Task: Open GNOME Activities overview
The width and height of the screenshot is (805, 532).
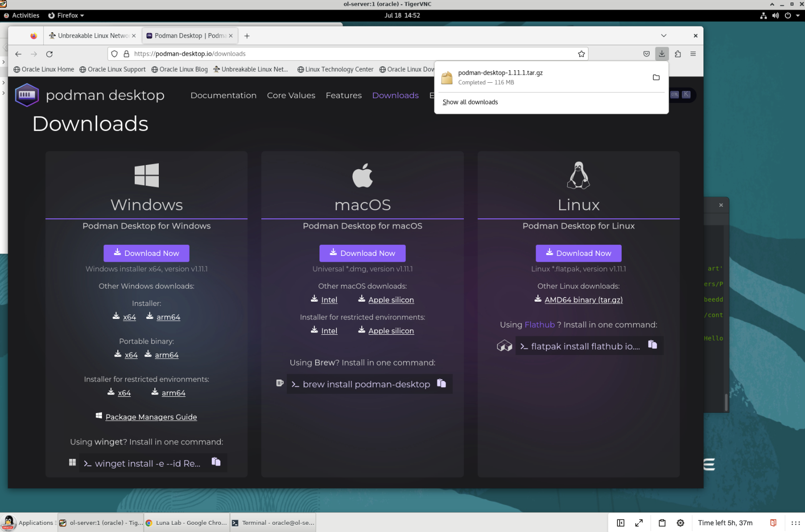Action: click(x=22, y=15)
